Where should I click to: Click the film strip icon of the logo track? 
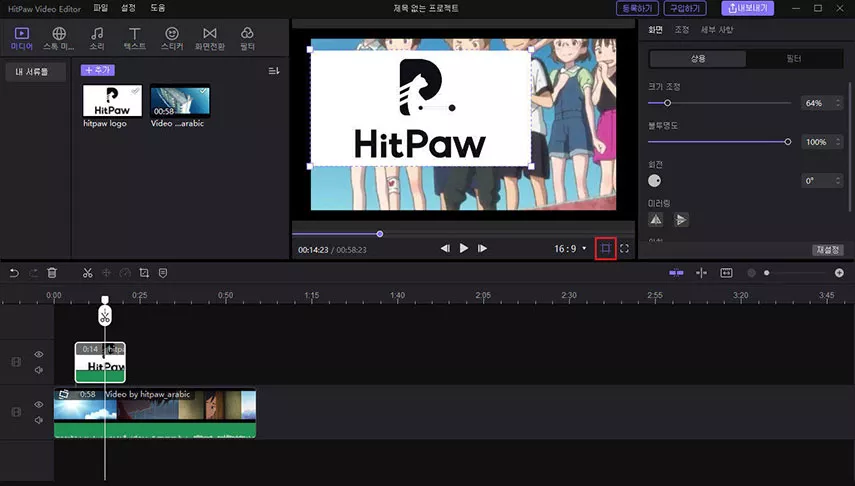tap(16, 362)
